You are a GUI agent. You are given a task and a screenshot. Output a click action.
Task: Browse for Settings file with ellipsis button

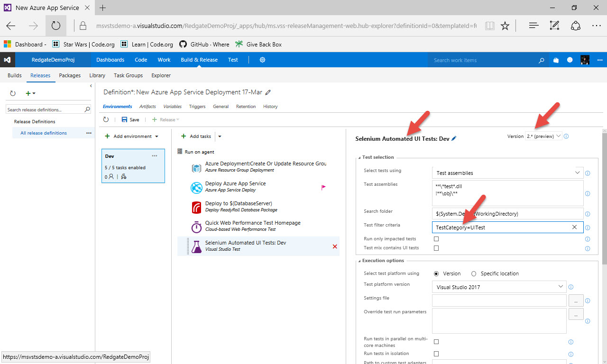tap(576, 300)
